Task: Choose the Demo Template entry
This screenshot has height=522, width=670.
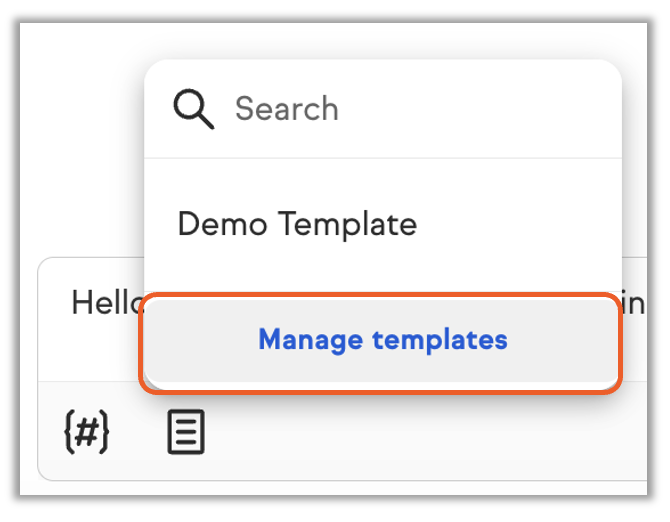Action: 297,223
